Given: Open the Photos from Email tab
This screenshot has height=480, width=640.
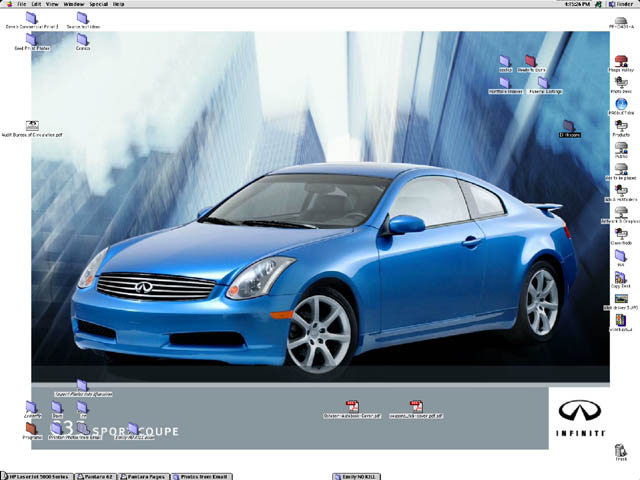Looking at the screenshot, I should click(x=205, y=476).
